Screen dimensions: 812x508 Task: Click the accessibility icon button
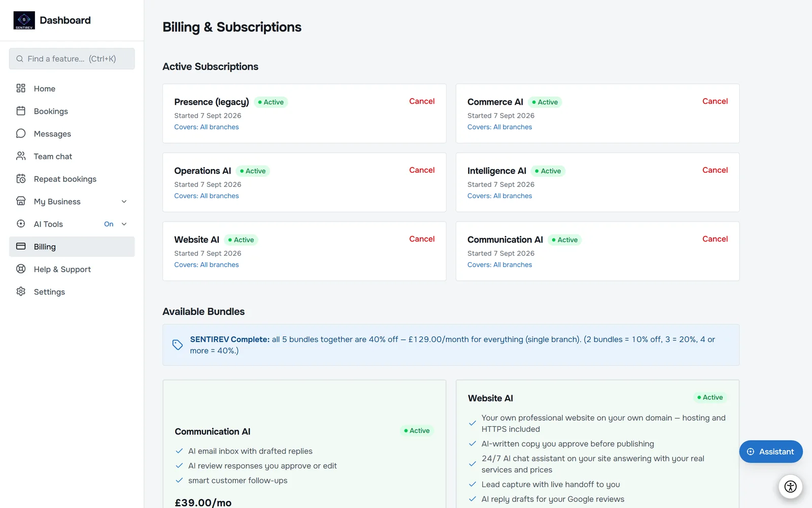click(x=790, y=487)
